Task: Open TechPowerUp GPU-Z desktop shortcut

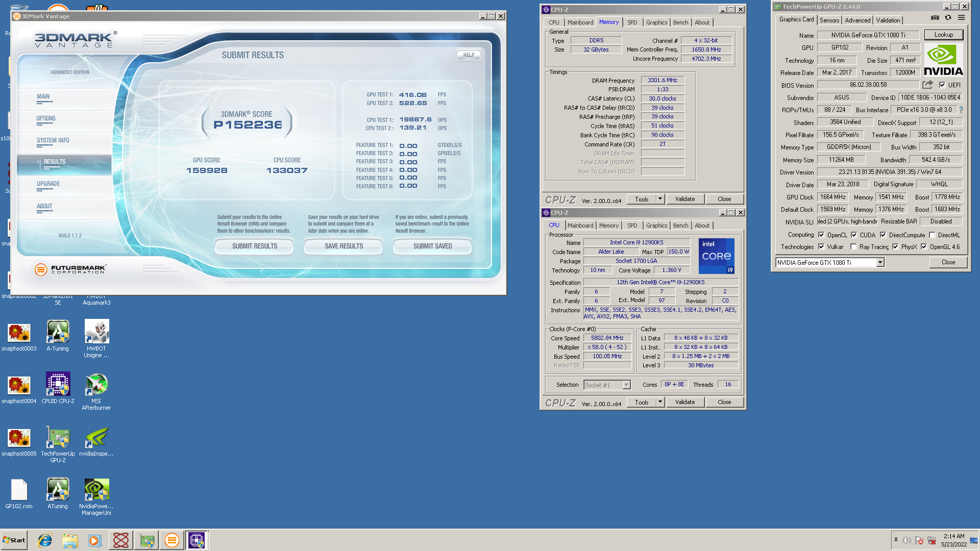Action: click(58, 444)
